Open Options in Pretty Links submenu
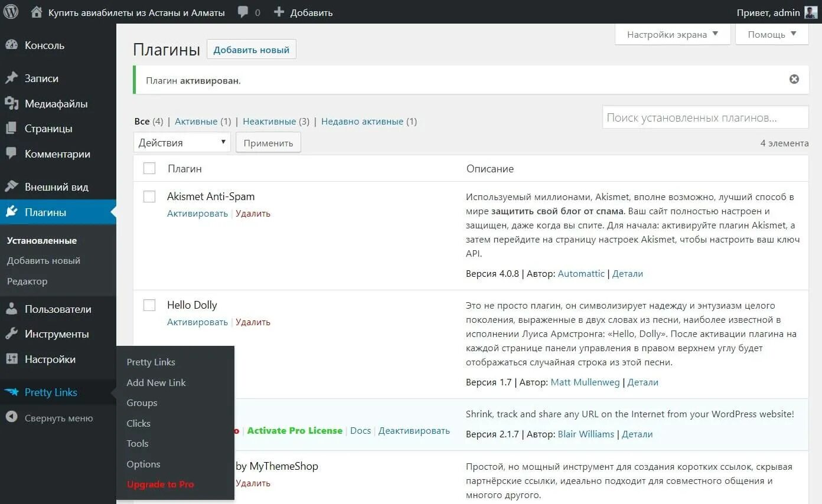This screenshot has height=504, width=822. [143, 464]
